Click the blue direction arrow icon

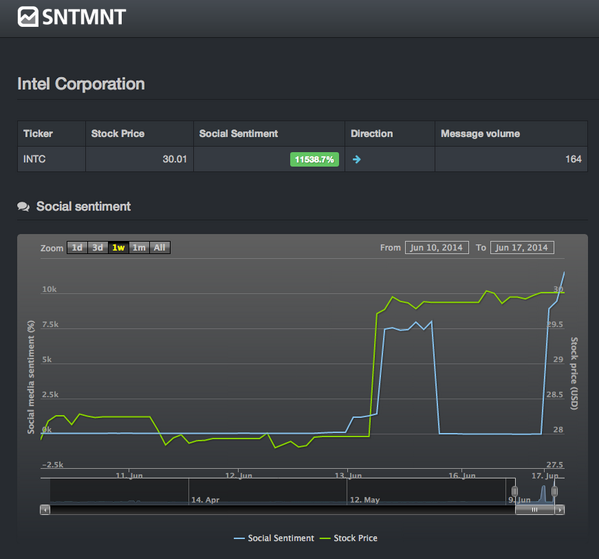[x=356, y=159]
